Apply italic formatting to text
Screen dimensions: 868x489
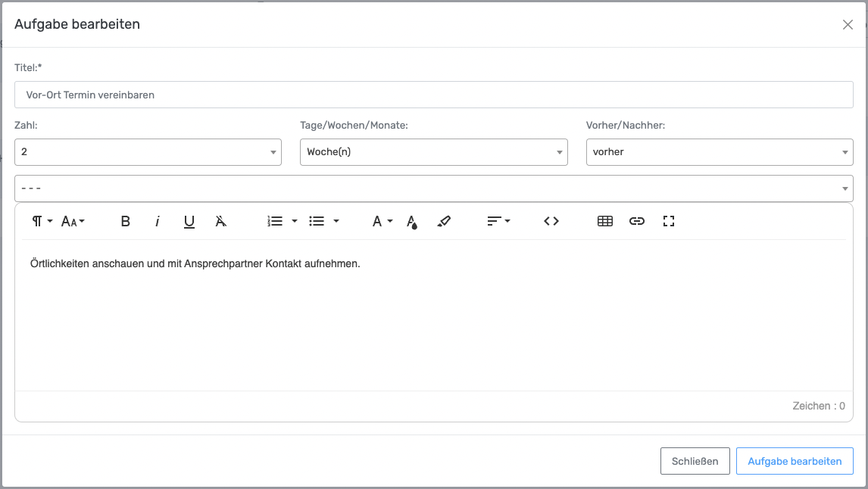pos(158,221)
